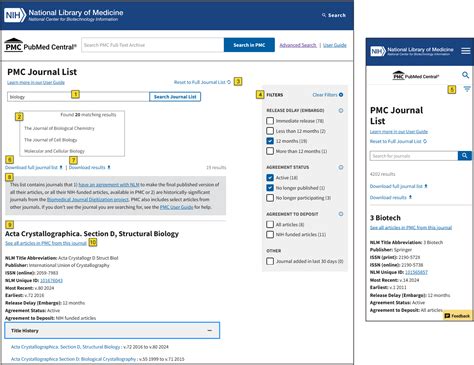Check No longer participating (3) checkbox
The height and width of the screenshot is (365, 474).
(x=270, y=198)
